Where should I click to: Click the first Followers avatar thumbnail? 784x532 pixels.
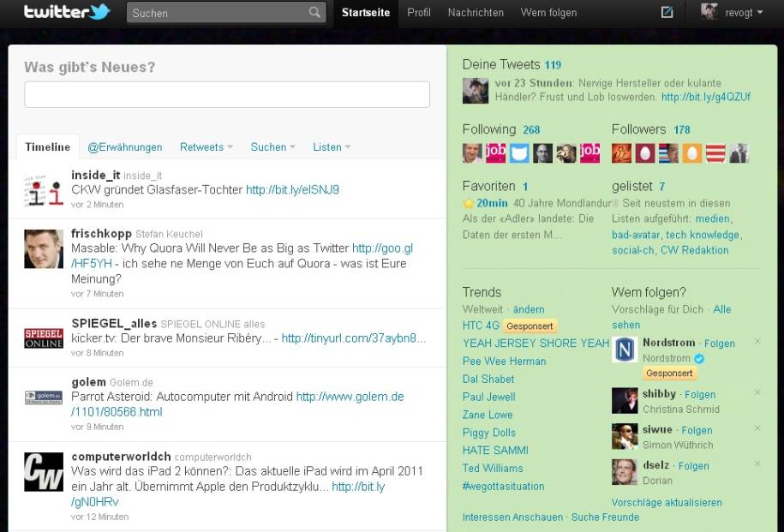(621, 153)
